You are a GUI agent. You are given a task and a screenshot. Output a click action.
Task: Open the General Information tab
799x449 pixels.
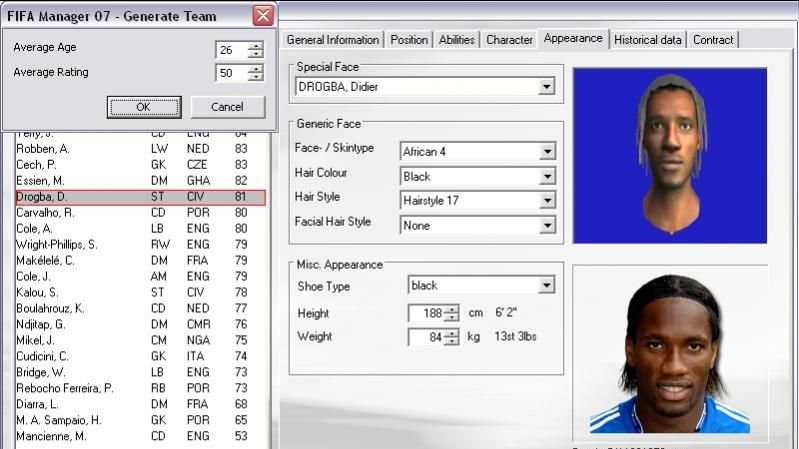333,40
